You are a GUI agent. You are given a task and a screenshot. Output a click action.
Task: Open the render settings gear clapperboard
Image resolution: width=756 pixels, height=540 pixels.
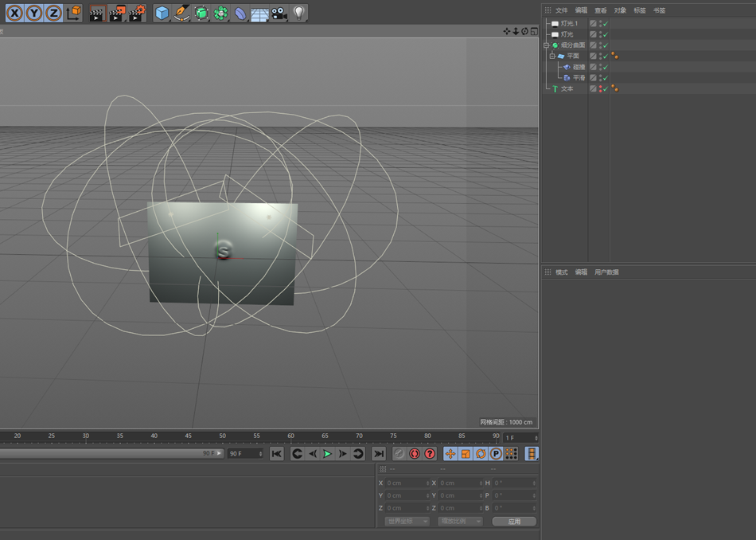pos(137,13)
